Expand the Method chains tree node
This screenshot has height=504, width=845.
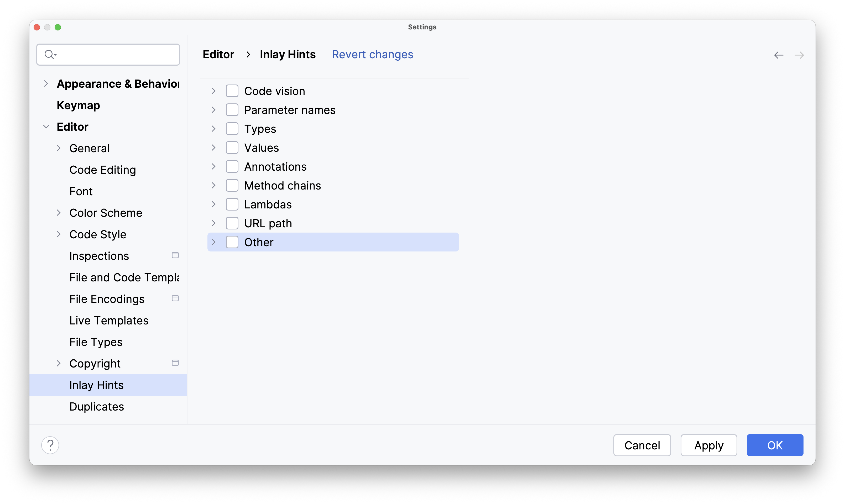[x=214, y=185]
